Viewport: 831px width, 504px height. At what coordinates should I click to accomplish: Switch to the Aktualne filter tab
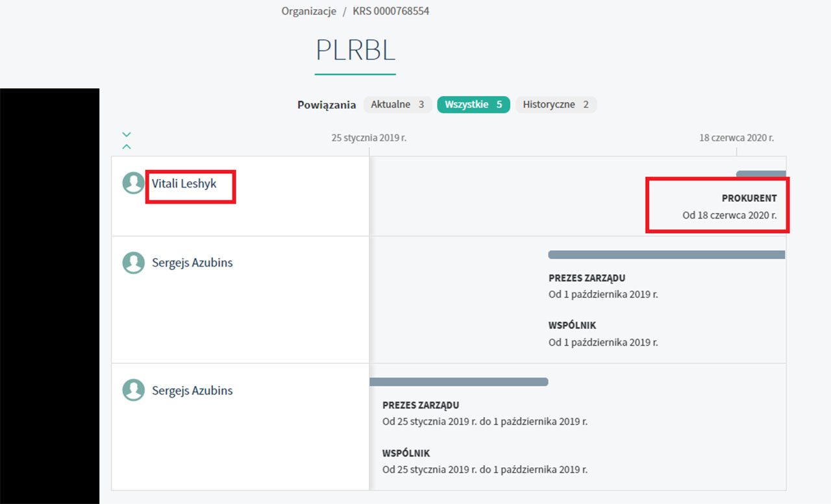click(397, 104)
